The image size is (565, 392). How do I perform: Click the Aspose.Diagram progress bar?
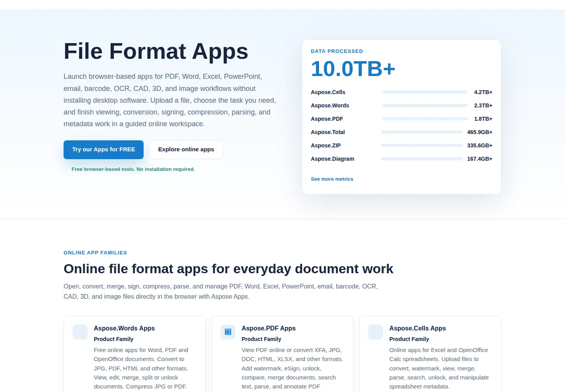pyautogui.click(x=422, y=159)
